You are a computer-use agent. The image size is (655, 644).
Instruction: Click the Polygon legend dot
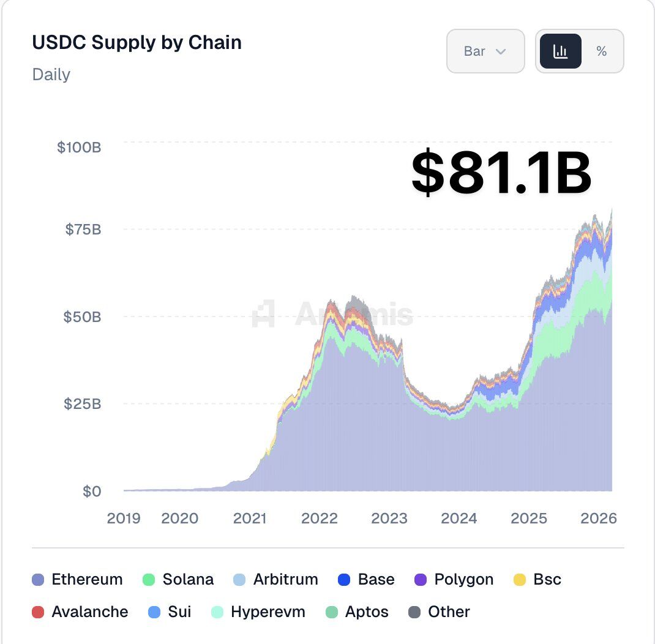coord(421,580)
